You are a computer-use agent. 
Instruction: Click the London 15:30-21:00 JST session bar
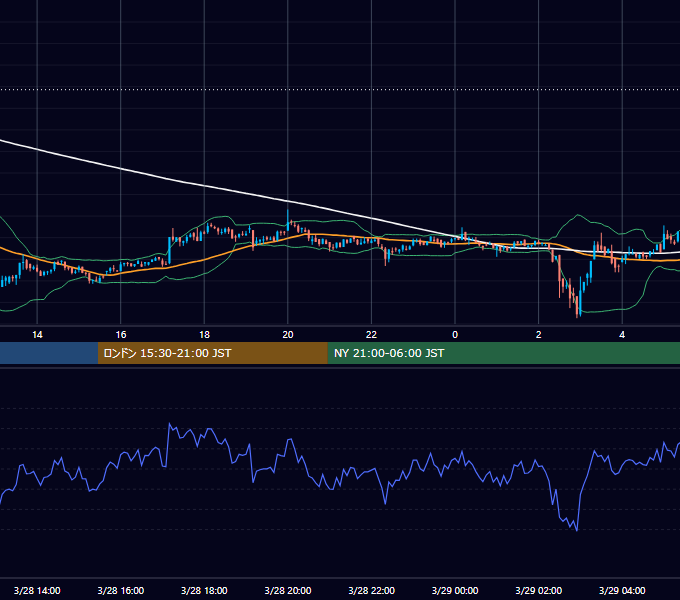[212, 353]
